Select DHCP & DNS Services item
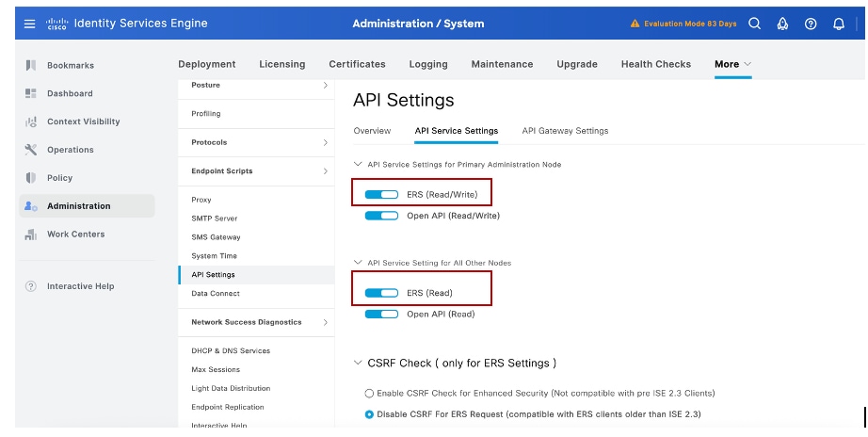Image resolution: width=868 pixels, height=437 pixels. [x=231, y=350]
